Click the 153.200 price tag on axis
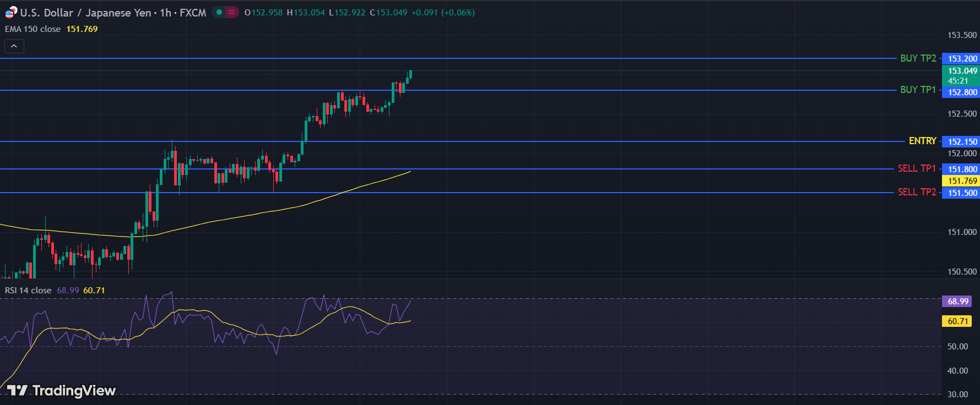The height and width of the screenshot is (405, 980). (962, 59)
